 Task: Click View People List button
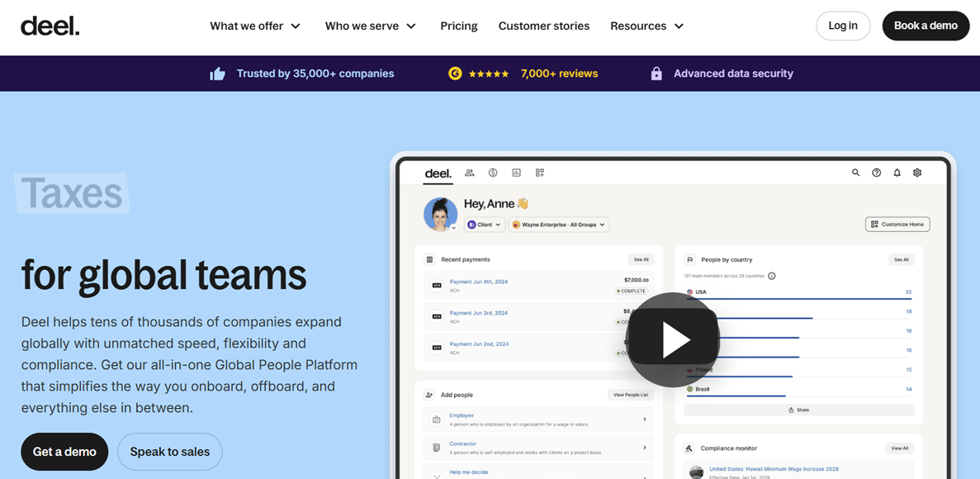631,395
